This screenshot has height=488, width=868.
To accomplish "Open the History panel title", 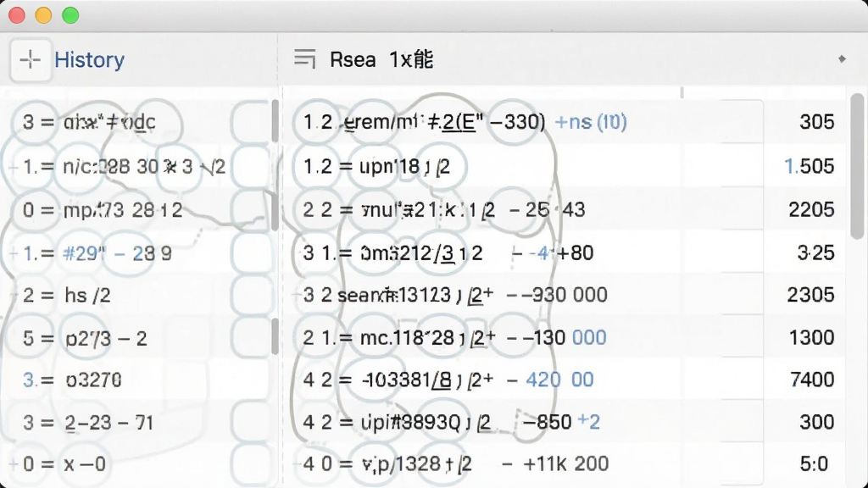I will click(89, 60).
